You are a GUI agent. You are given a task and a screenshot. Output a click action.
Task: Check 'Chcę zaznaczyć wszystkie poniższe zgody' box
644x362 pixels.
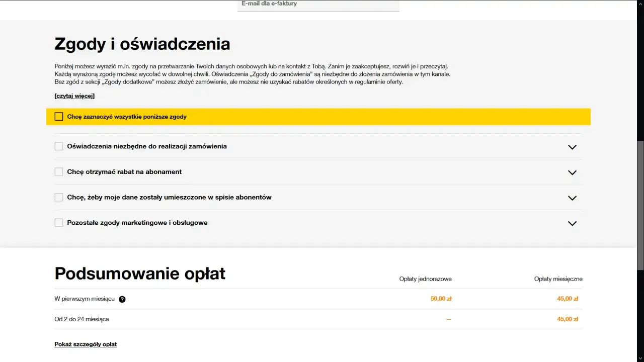[59, 117]
